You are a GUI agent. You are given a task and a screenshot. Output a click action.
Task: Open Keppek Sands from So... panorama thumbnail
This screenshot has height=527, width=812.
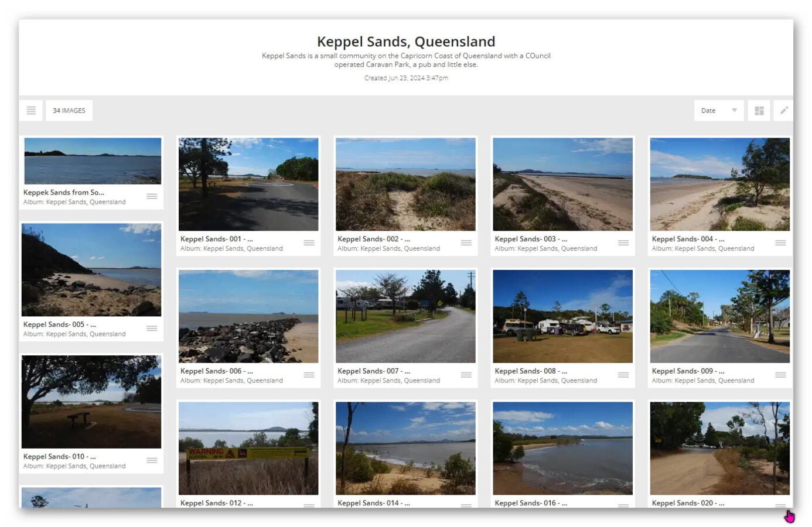[x=93, y=161]
